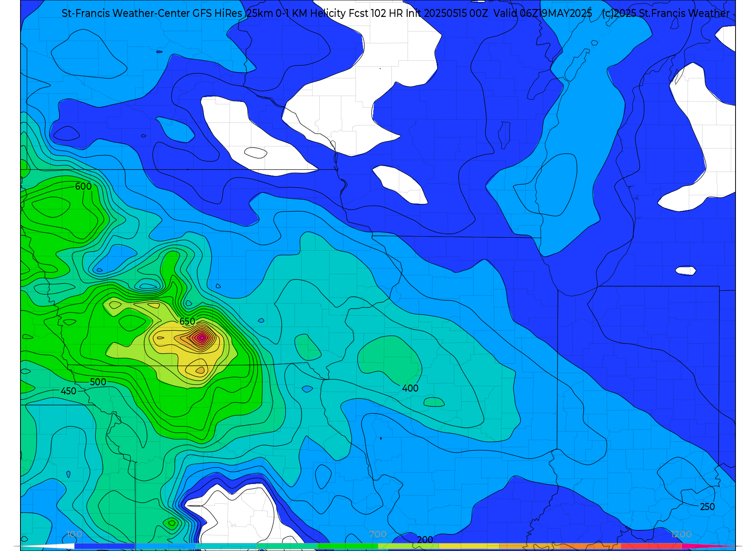Click the magenta helicity maximum core on the map
The width and height of the screenshot is (756, 551).
[x=202, y=337]
